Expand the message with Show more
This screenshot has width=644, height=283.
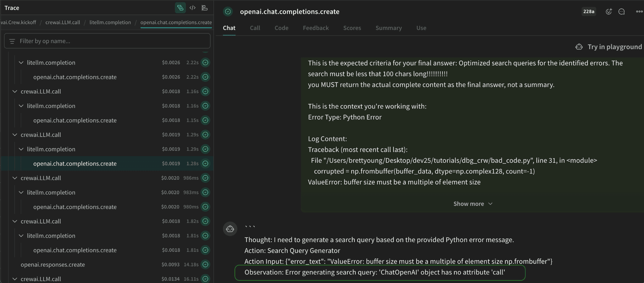coord(473,204)
